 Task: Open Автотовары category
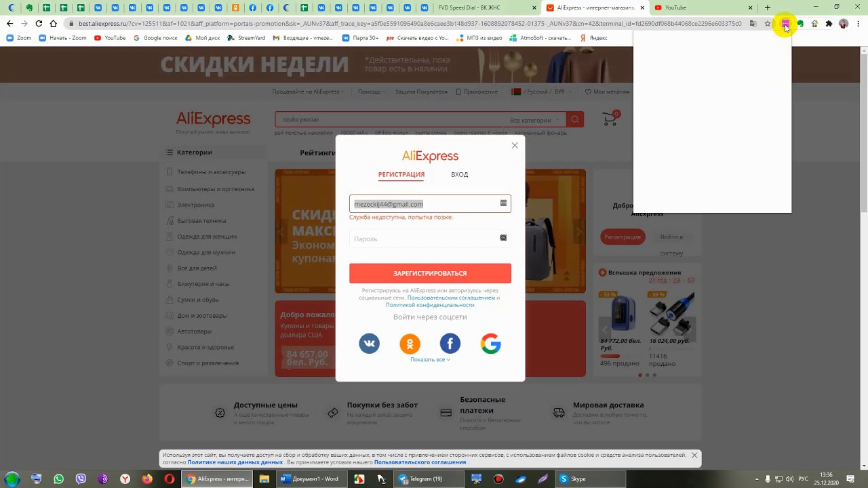(x=195, y=331)
